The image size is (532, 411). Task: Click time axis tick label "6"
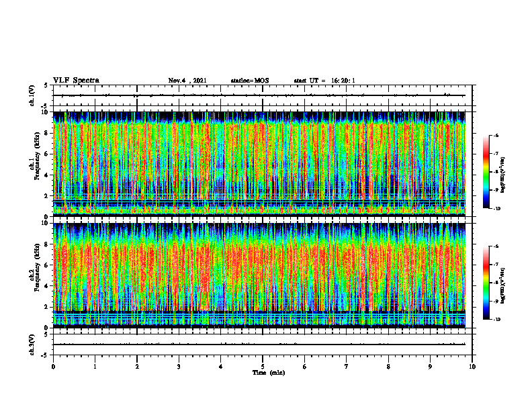pyautogui.click(x=305, y=367)
